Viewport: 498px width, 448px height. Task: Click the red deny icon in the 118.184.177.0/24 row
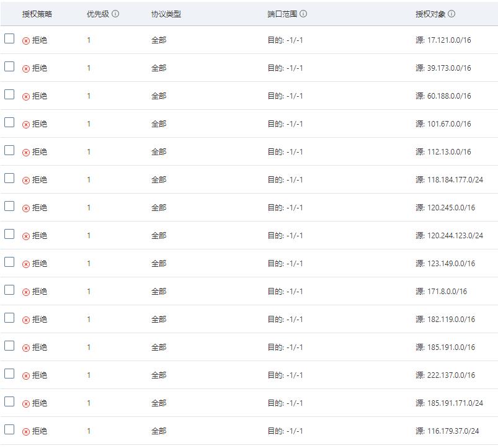point(26,181)
